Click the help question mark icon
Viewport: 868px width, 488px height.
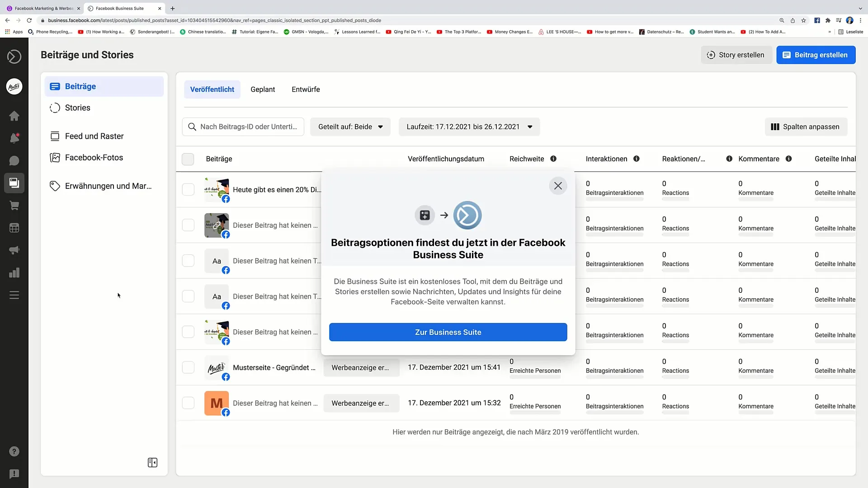pyautogui.click(x=14, y=452)
